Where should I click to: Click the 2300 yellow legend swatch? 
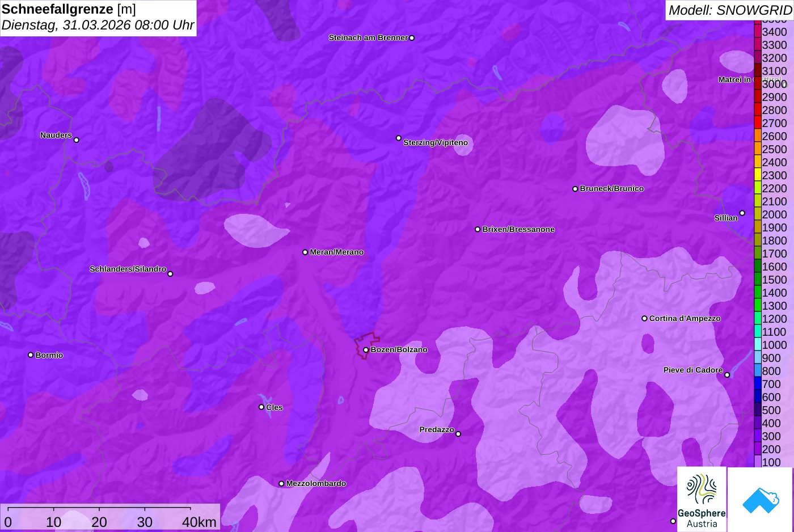pyautogui.click(x=758, y=174)
